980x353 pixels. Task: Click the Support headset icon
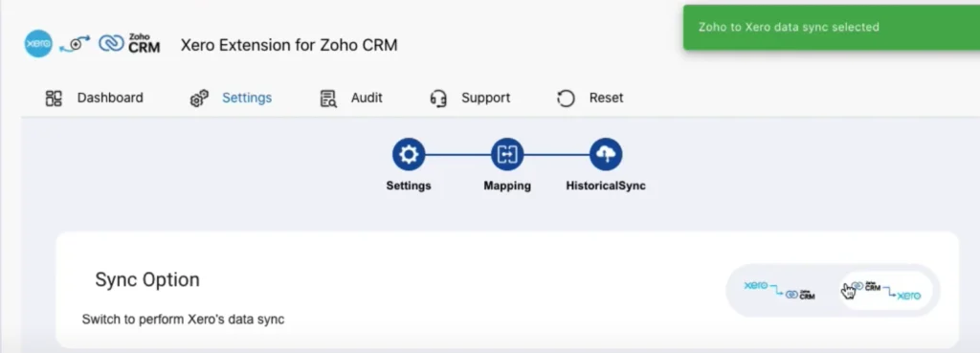point(438,99)
